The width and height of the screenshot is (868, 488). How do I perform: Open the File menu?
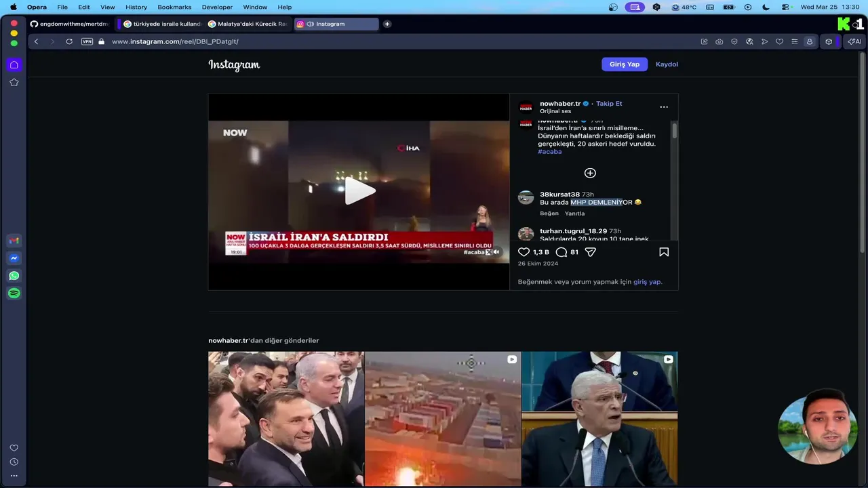[x=62, y=7]
